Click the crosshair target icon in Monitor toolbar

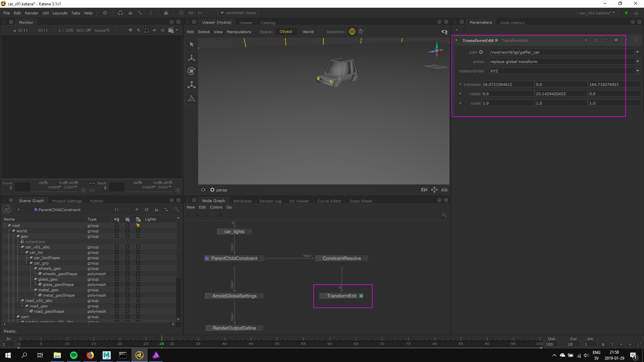pyautogui.click(x=163, y=30)
